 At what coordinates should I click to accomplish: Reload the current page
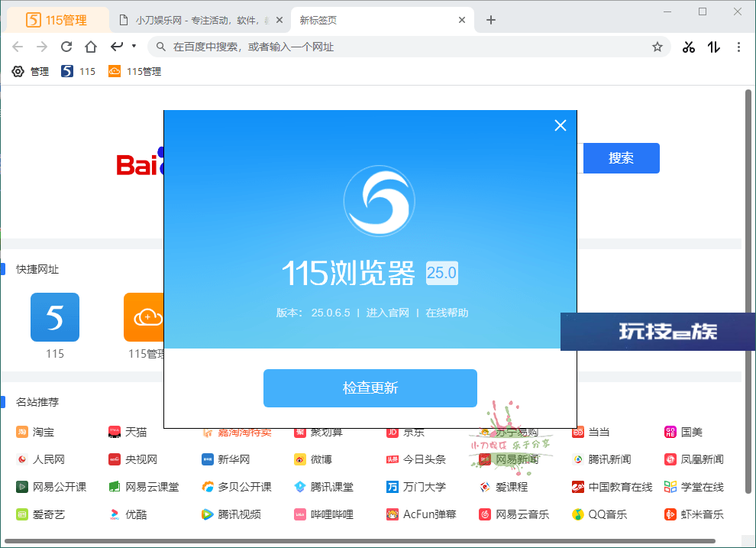66,47
